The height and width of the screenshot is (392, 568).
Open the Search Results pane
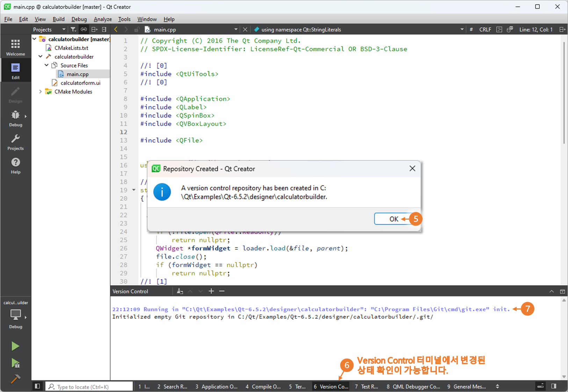172,386
